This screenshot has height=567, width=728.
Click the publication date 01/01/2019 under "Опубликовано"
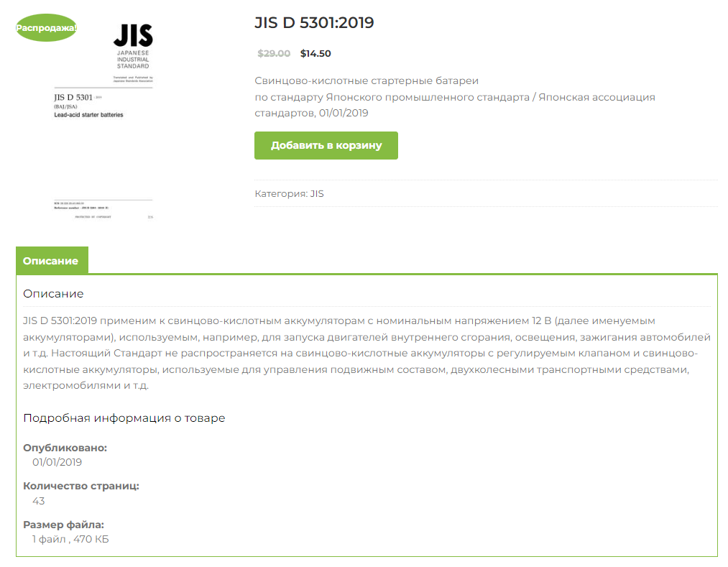[x=57, y=463]
